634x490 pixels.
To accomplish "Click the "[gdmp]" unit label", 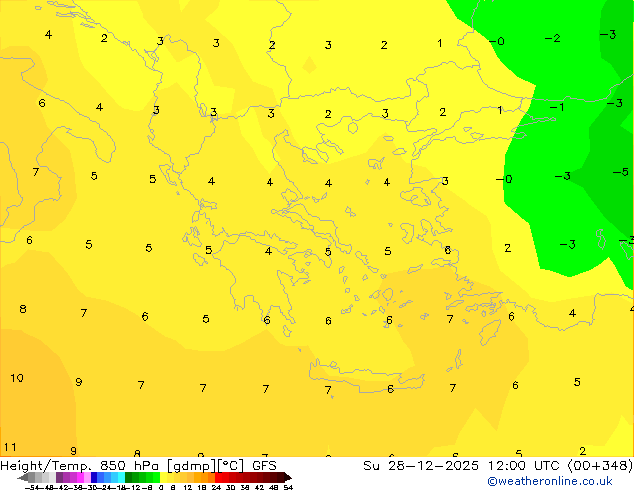I will coord(192,466).
